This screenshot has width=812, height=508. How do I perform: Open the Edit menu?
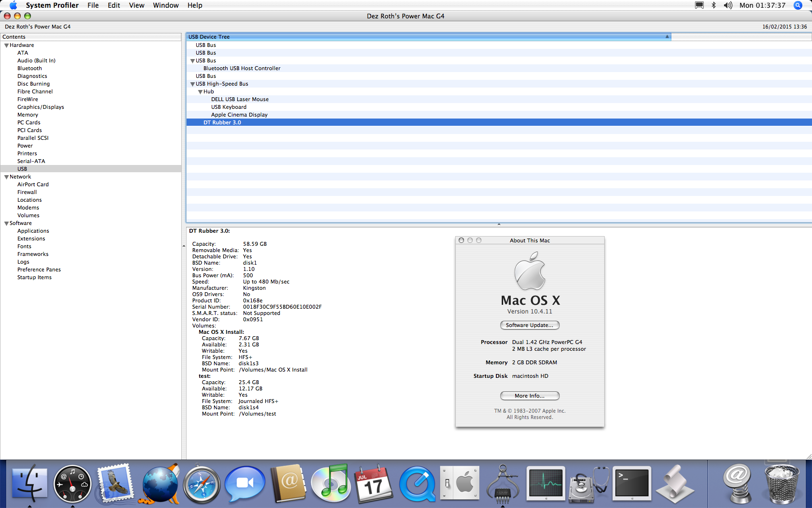click(x=114, y=5)
